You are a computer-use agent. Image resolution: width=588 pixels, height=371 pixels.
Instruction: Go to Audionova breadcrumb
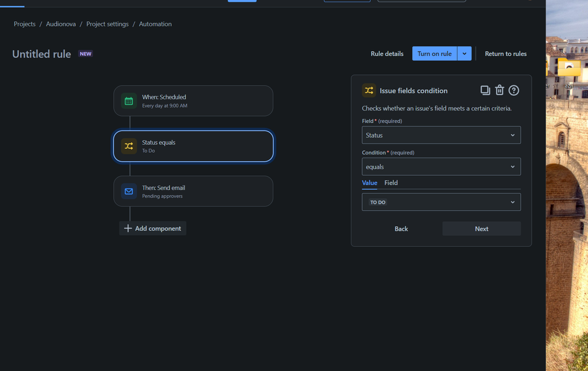point(61,24)
